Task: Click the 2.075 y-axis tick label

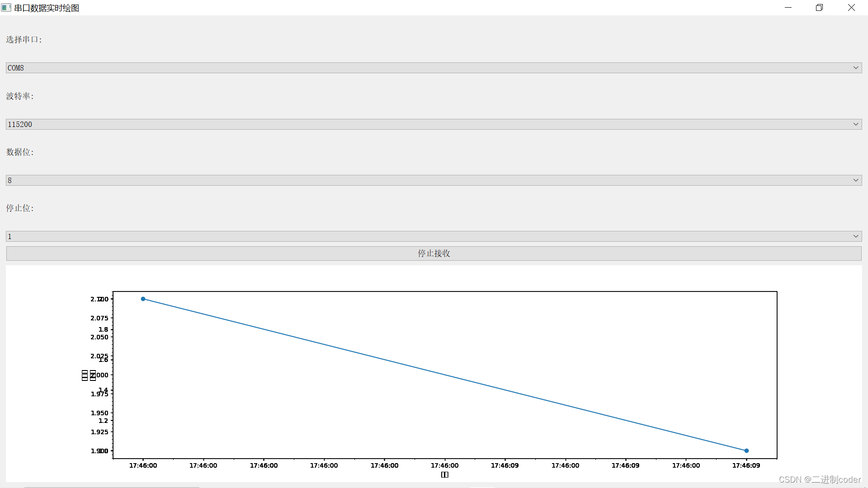Action: coord(99,318)
